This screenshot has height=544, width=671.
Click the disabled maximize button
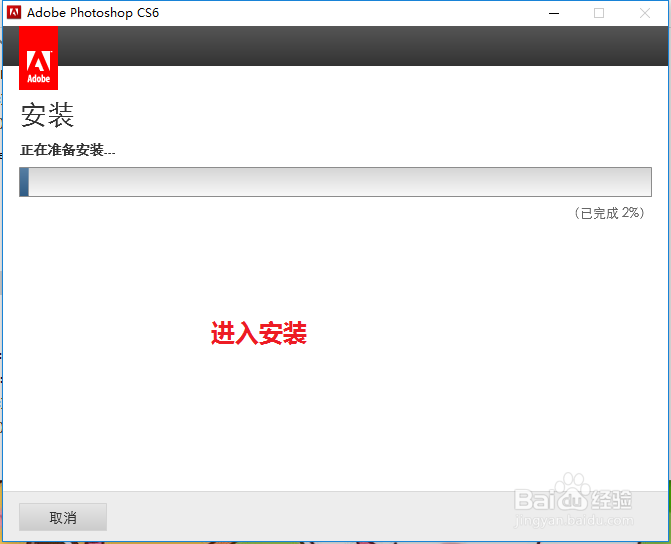click(x=599, y=13)
